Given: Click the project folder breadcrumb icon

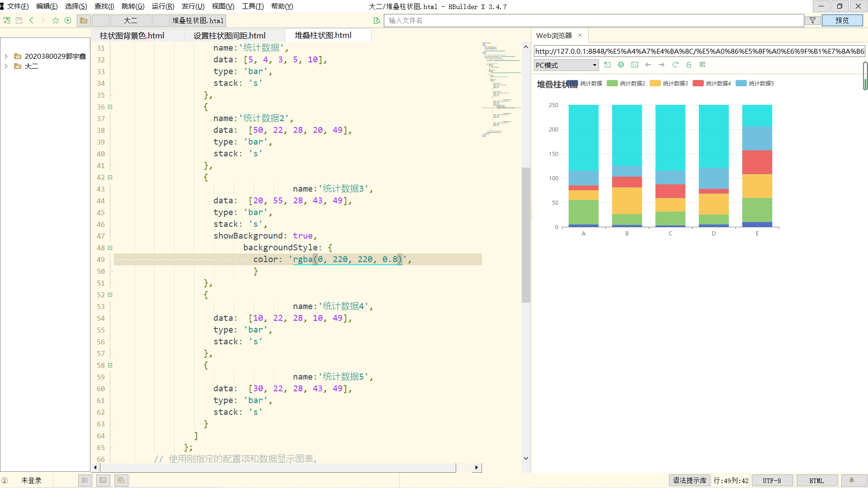Looking at the screenshot, I should (84, 20).
